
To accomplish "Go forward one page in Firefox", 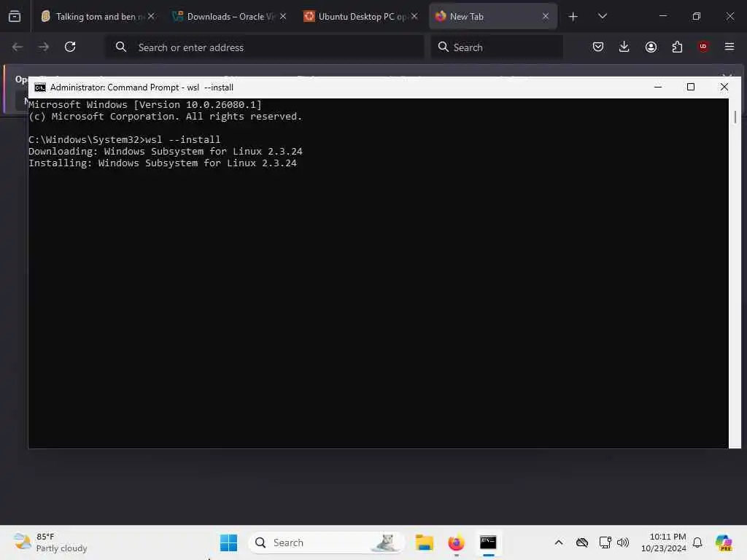I will pyautogui.click(x=43, y=47).
